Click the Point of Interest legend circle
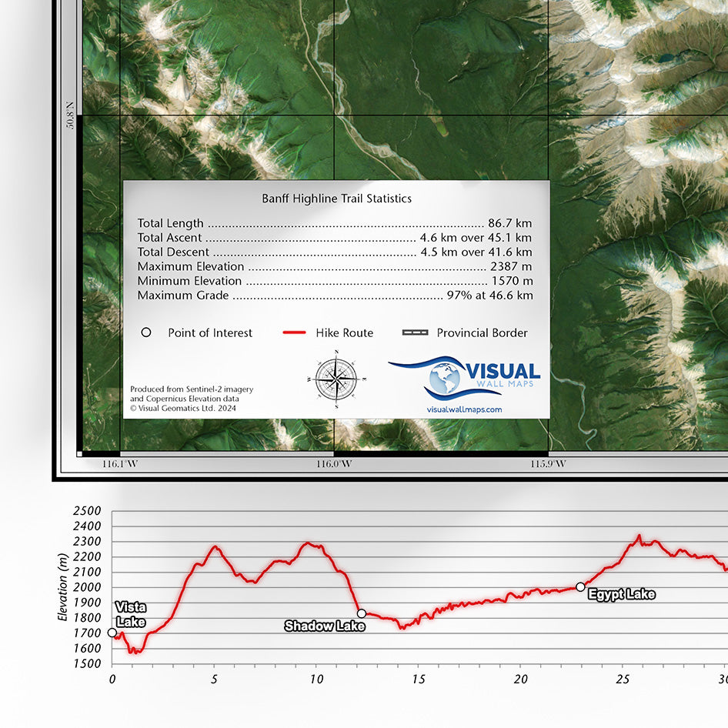 click(146, 332)
